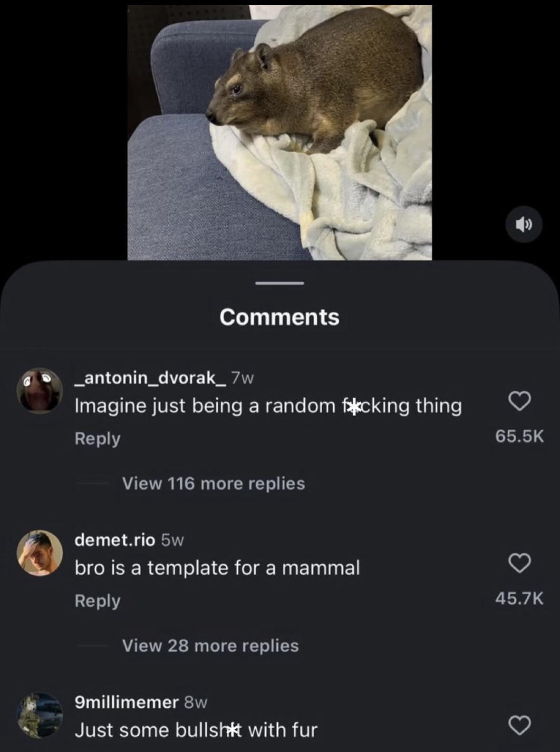This screenshot has height=752, width=560.
Task: Tap the 45.7K like count
Action: click(x=519, y=598)
